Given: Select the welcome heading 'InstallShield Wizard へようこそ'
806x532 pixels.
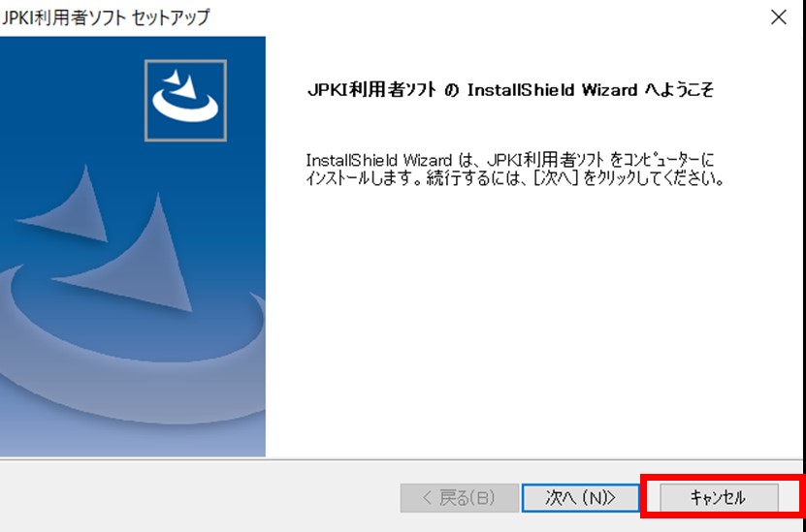Looking at the screenshot, I should coord(590,90).
